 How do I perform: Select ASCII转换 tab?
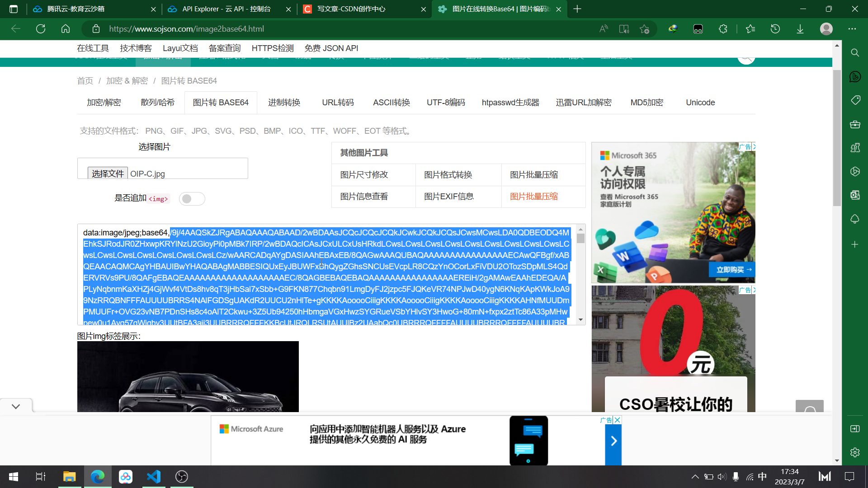click(x=392, y=103)
